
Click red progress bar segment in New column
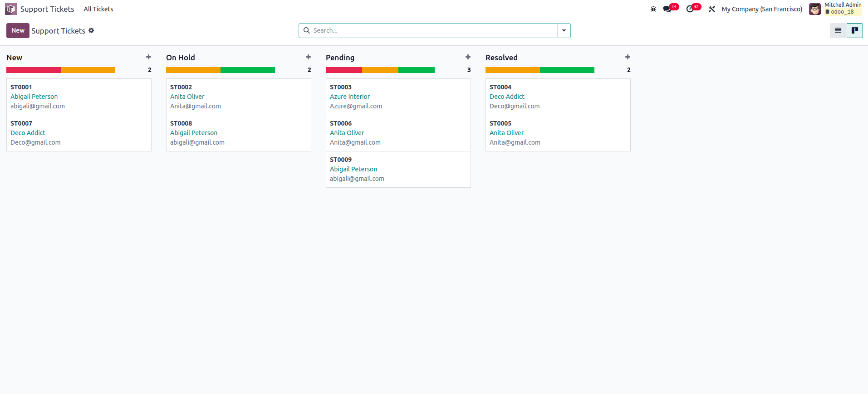[x=34, y=70]
